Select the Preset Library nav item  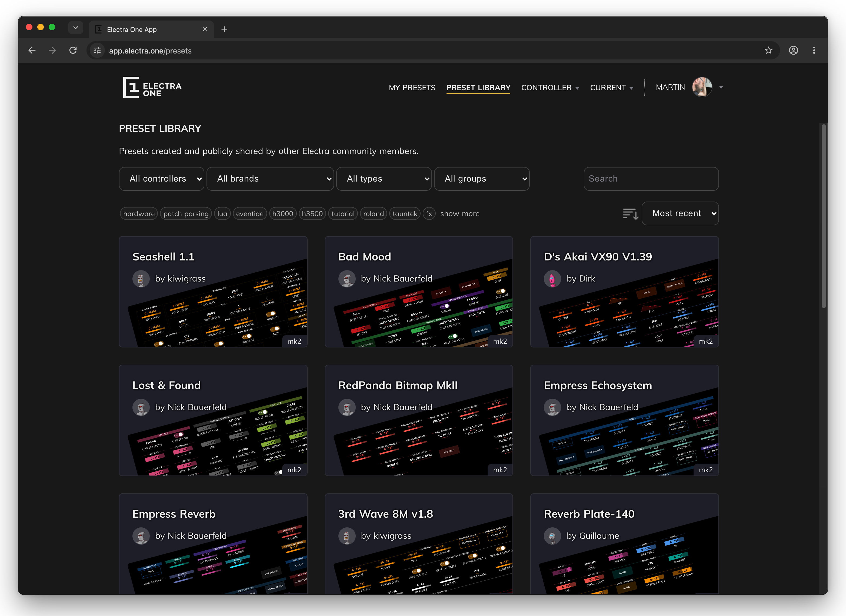[x=478, y=88]
